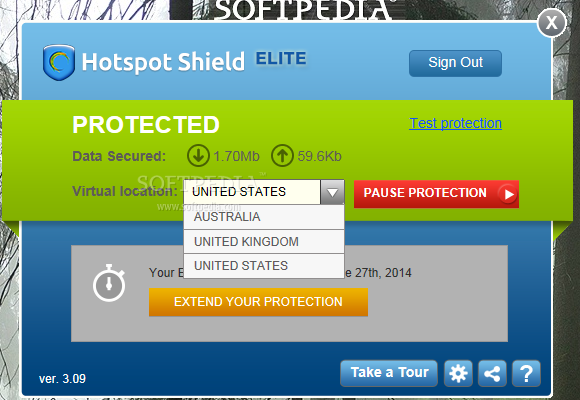Click the share icon button

click(492, 373)
